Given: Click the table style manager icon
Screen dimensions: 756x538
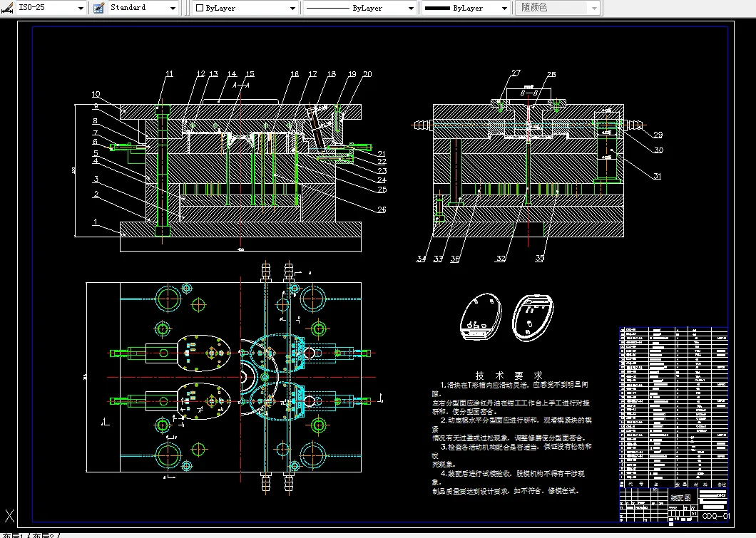Looking at the screenshot, I should pos(99,8).
